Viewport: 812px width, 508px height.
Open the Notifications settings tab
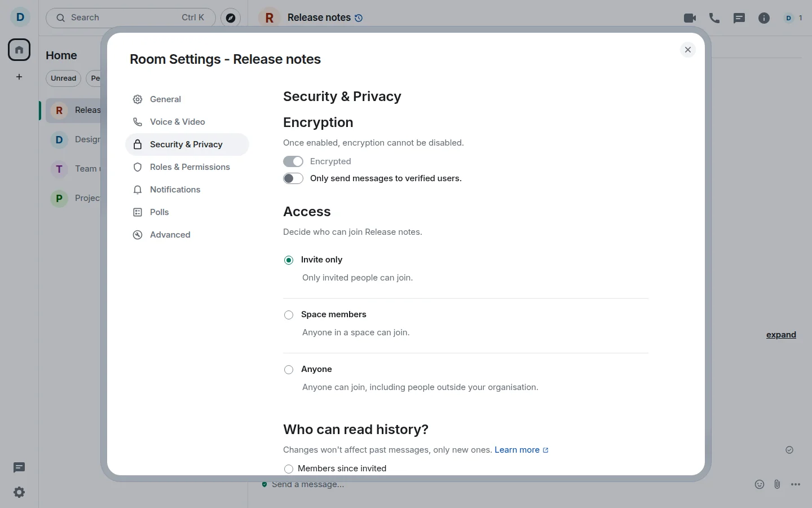pyautogui.click(x=187, y=190)
